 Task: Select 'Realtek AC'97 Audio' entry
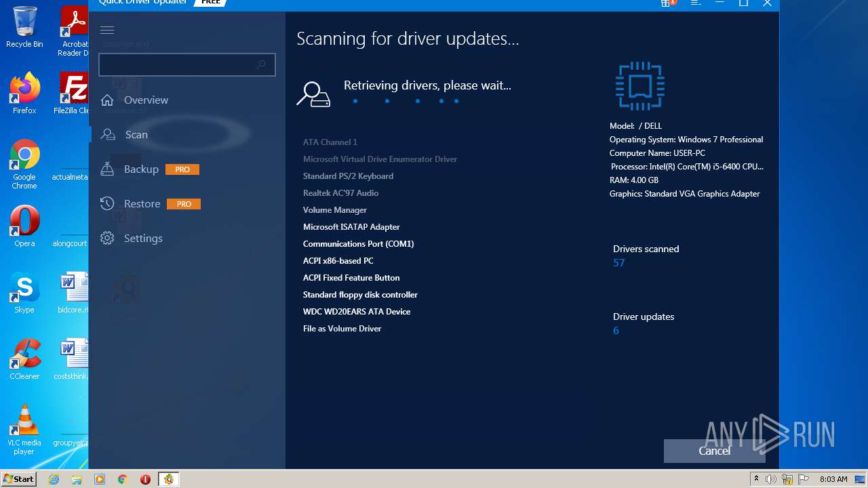[341, 193]
